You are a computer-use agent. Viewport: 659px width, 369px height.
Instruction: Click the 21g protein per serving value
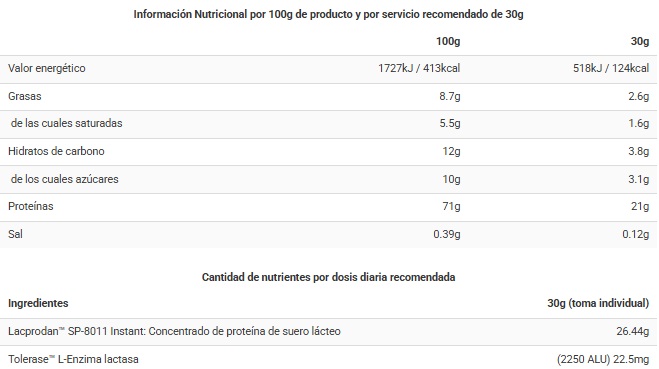[x=640, y=206]
